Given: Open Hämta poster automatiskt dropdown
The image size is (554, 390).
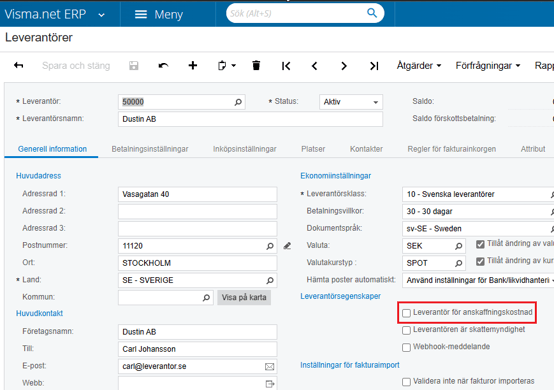Looking at the screenshot, I should [x=478, y=280].
